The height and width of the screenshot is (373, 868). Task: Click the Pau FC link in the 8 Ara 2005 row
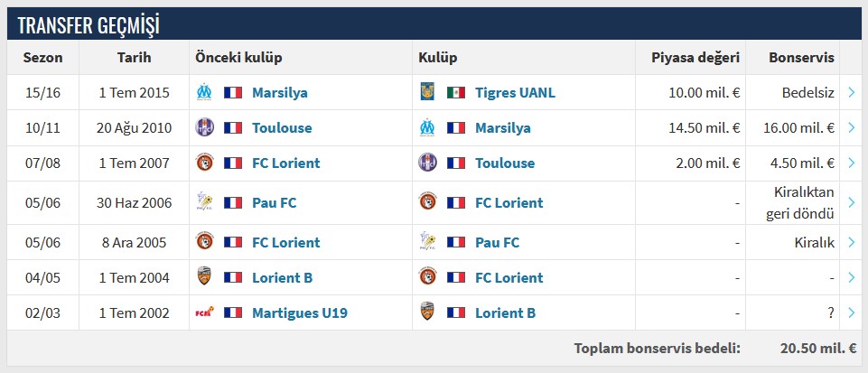pyautogui.click(x=497, y=242)
